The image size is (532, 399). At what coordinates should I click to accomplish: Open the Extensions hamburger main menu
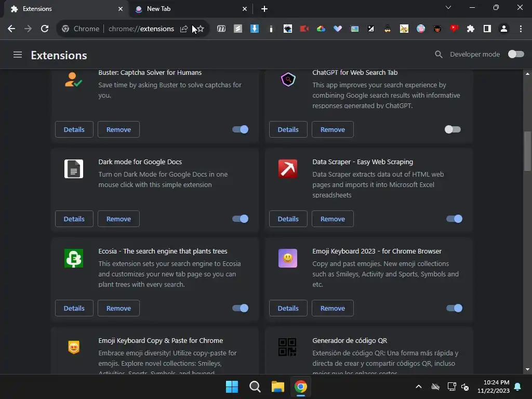[18, 55]
